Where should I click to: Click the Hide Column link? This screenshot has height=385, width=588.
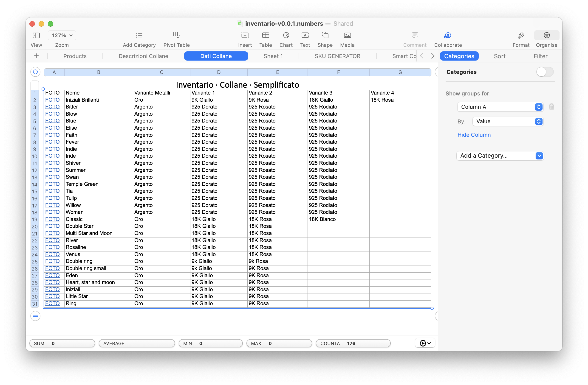tap(474, 135)
